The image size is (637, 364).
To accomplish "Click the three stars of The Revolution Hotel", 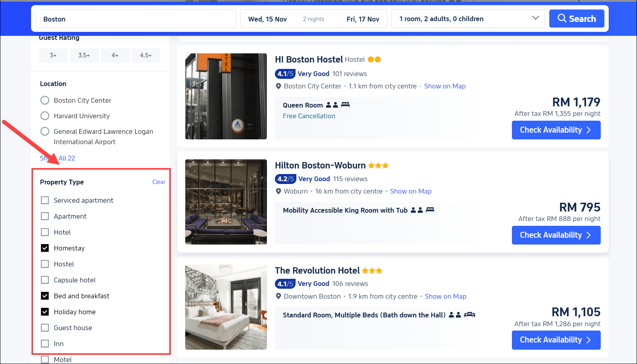I will pos(372,270).
